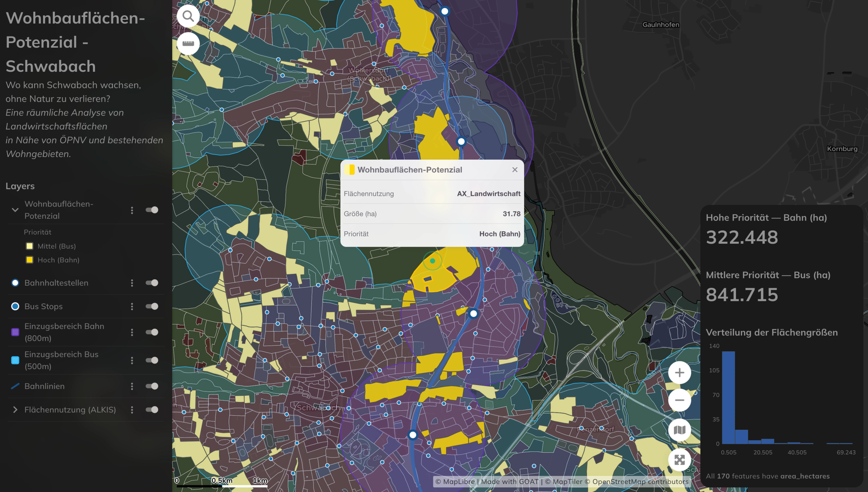868x492 pixels.
Task: Open options menu for Bahnhaltestellen layer
Action: [x=132, y=283]
